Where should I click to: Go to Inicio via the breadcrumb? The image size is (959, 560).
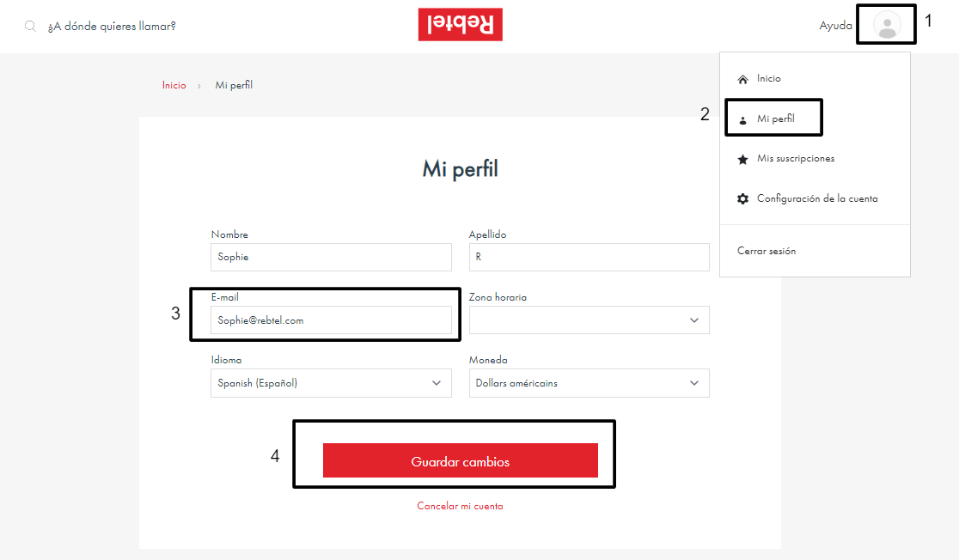point(174,85)
